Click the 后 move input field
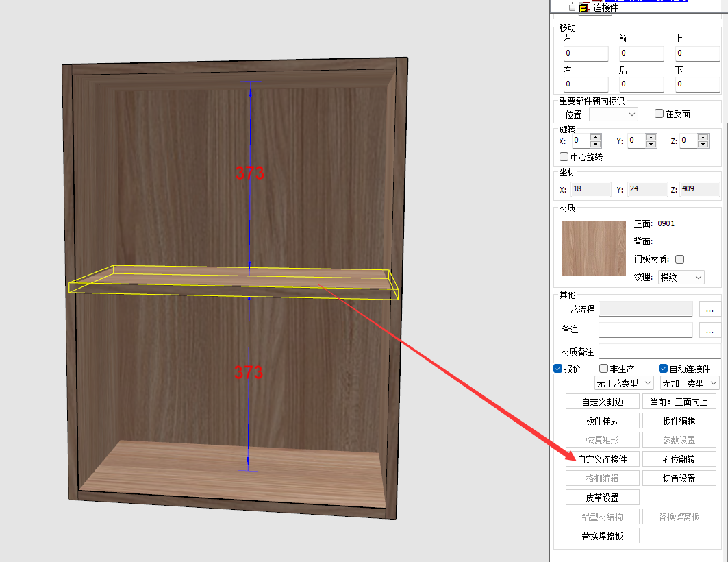This screenshot has width=728, height=562. pyautogui.click(x=641, y=84)
